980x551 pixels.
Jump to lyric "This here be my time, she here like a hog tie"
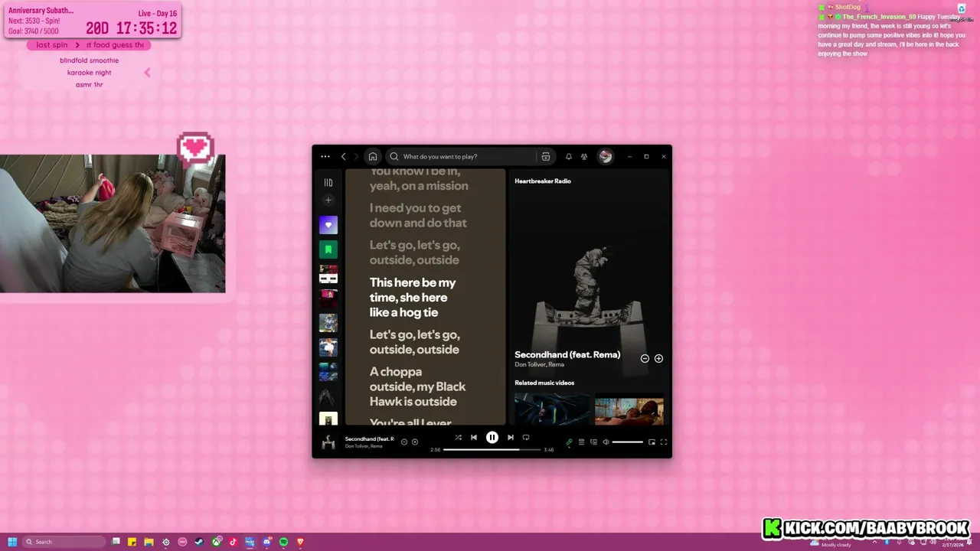coord(413,297)
